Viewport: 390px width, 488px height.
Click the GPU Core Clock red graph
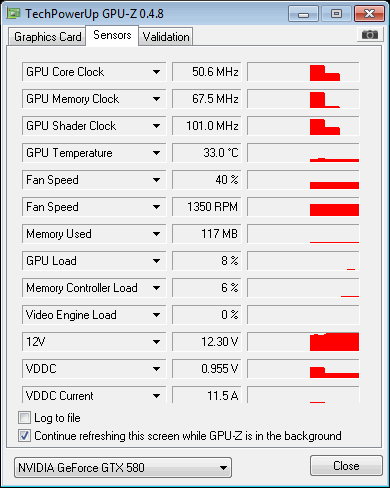click(303, 72)
